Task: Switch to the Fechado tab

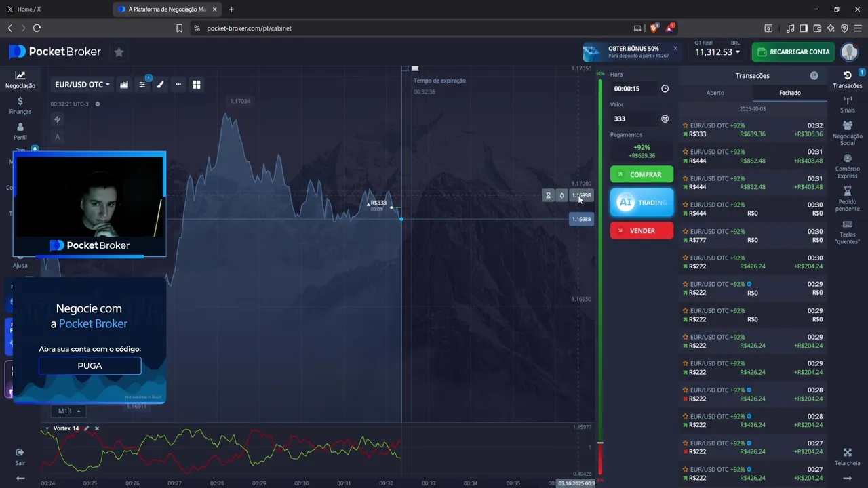Action: [790, 93]
